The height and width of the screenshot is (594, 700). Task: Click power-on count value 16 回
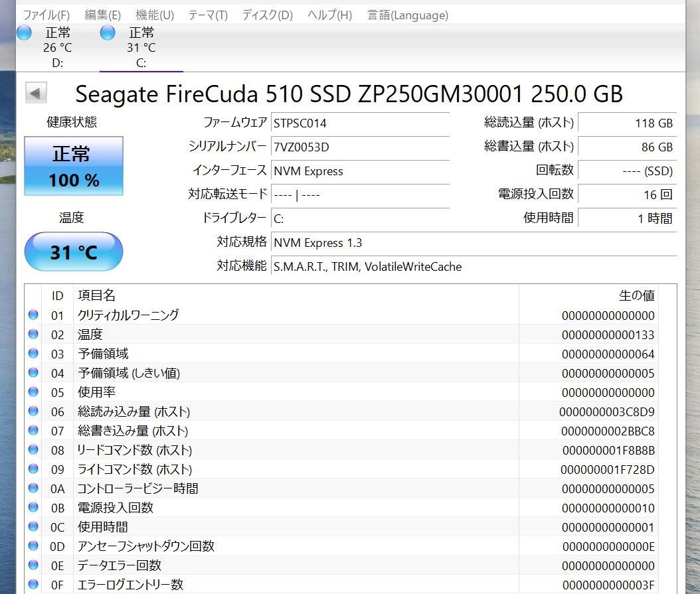tap(627, 195)
